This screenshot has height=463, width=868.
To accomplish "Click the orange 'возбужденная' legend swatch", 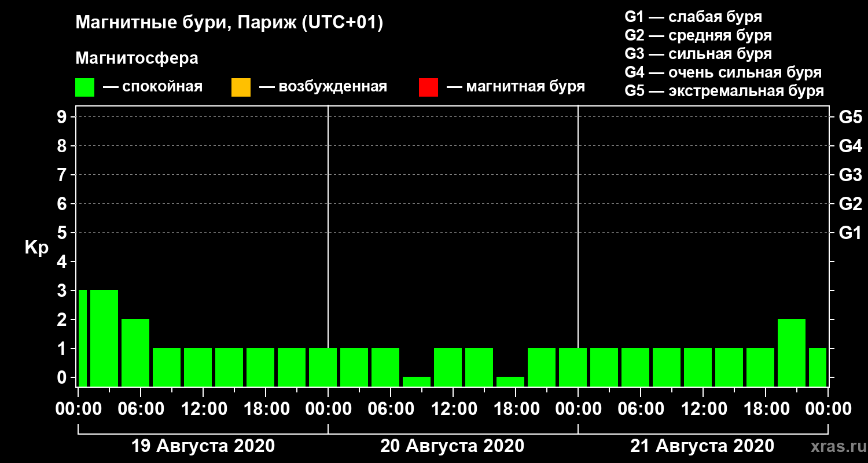I will pos(241,87).
